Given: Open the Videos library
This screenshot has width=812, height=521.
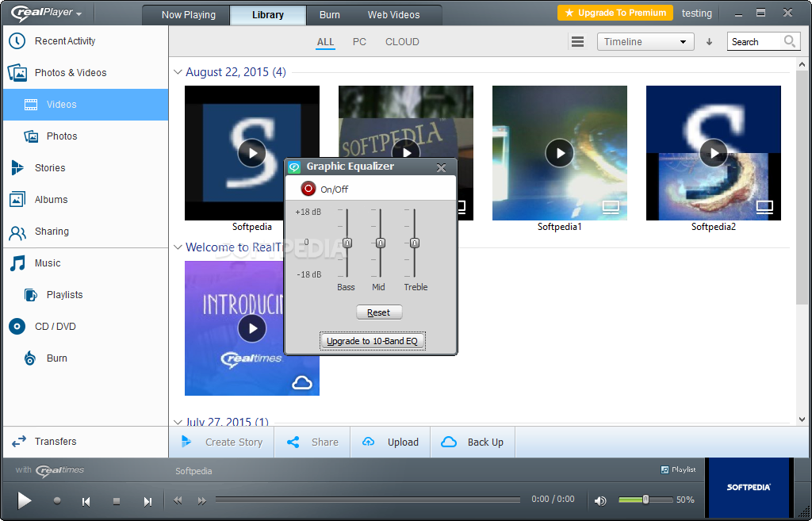Looking at the screenshot, I should pos(86,105).
